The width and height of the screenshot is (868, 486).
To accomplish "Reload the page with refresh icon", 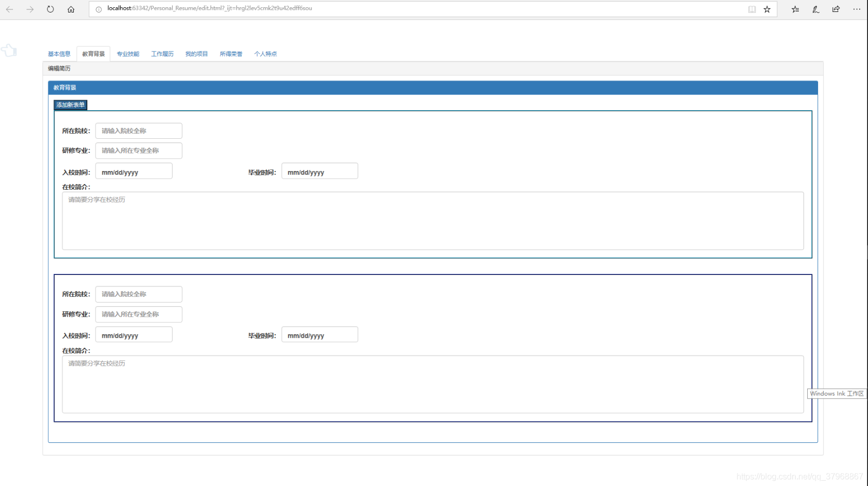I will (50, 9).
